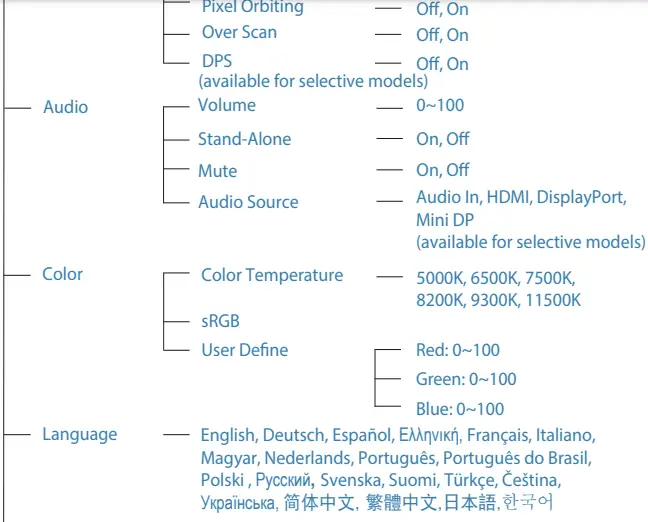Select the Green: 0~100 value
Viewport: 648px width, 522px height.
[x=466, y=379]
